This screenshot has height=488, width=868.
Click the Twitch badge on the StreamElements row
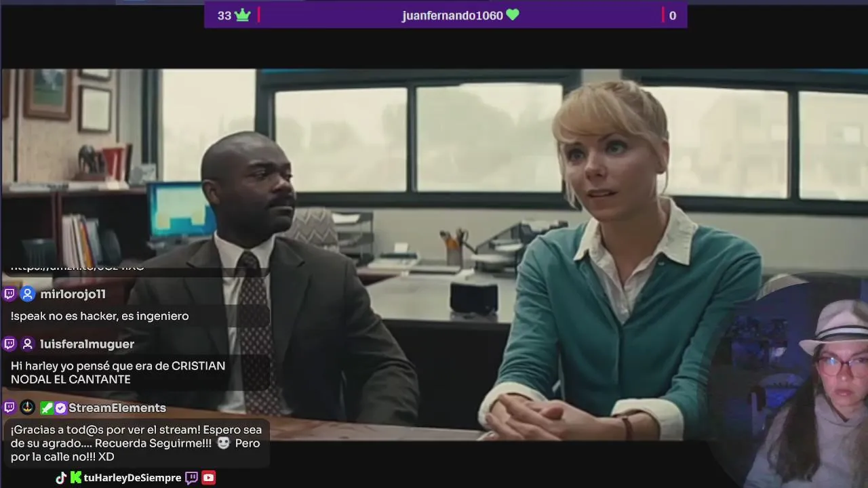[x=9, y=408]
